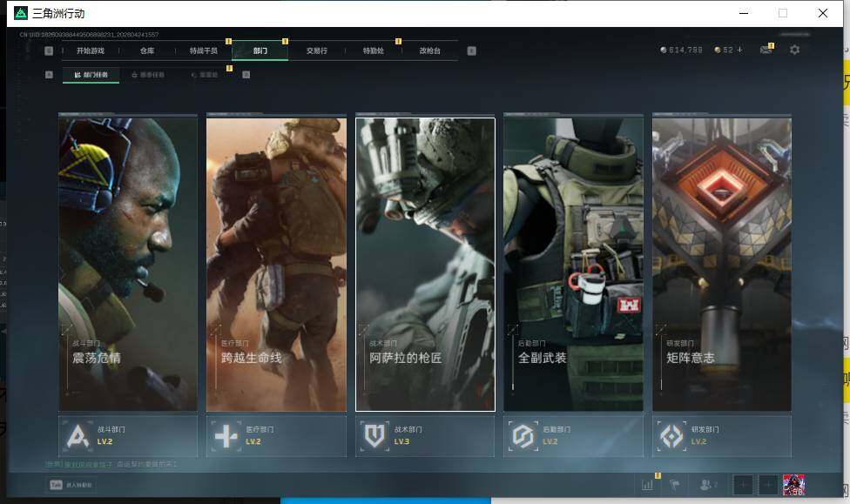The width and height of the screenshot is (850, 504).
Task: Click the silver currency coin icon
Action: (x=664, y=50)
